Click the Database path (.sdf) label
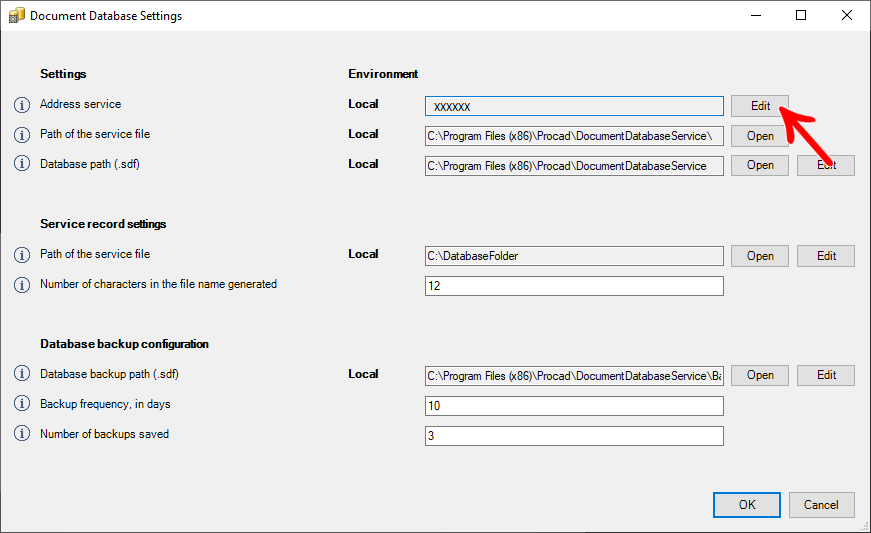The image size is (871, 533). [90, 164]
